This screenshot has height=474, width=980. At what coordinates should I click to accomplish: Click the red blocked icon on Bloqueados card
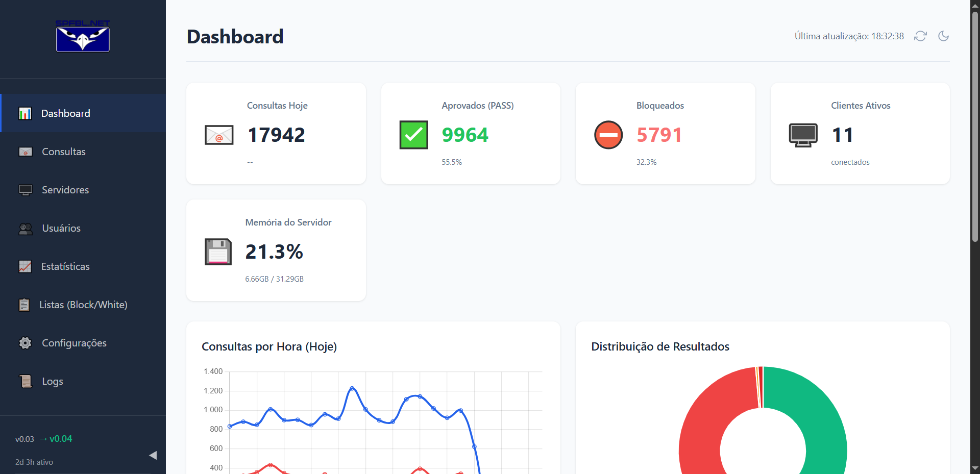click(608, 135)
